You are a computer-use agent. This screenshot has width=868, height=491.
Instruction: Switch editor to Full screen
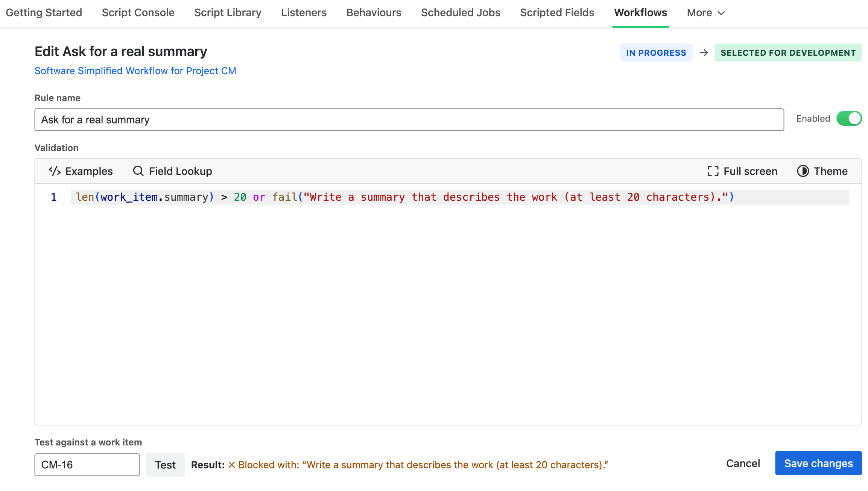[742, 171]
